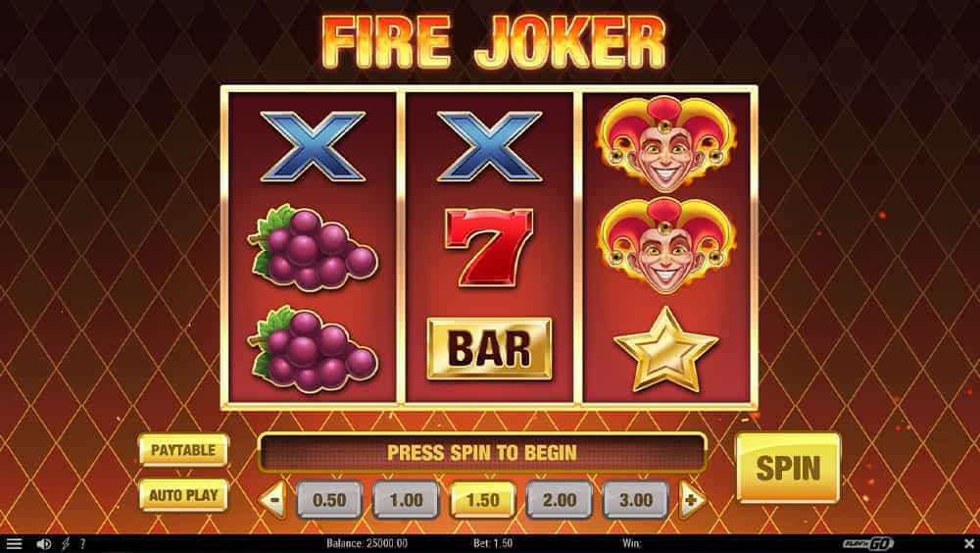Select the 0.50 bet value
980x553 pixels.
329,500
